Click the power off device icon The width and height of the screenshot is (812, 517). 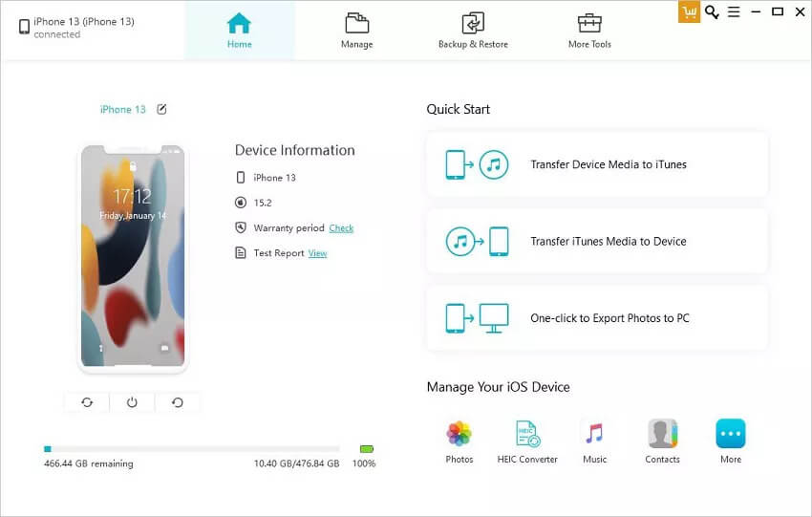tap(132, 402)
